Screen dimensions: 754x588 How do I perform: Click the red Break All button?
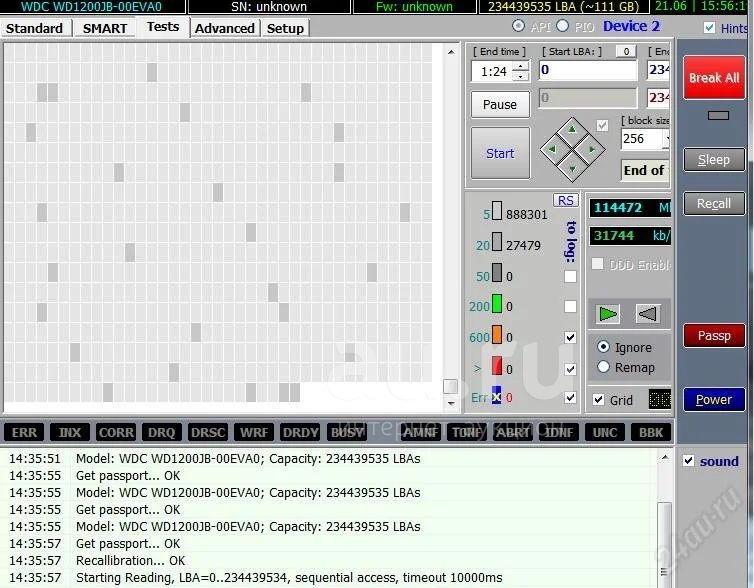point(714,77)
